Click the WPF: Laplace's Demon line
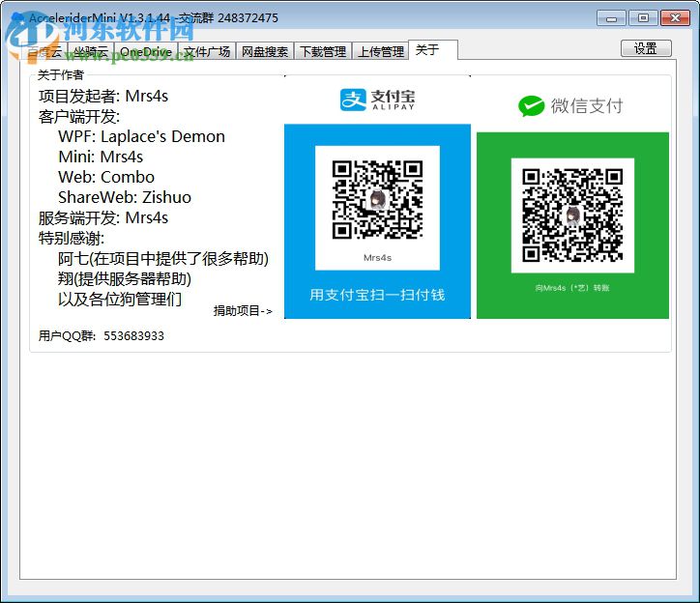The image size is (700, 603). (141, 136)
